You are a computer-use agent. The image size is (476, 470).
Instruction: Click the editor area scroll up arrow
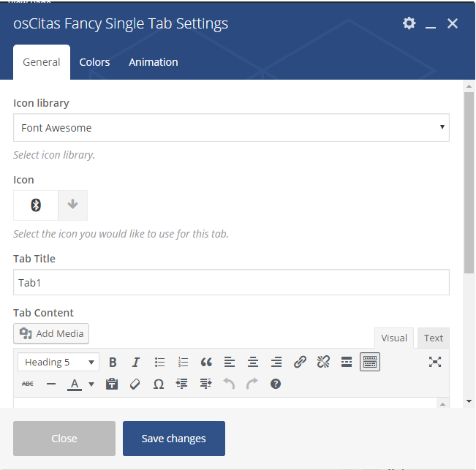[442, 404]
